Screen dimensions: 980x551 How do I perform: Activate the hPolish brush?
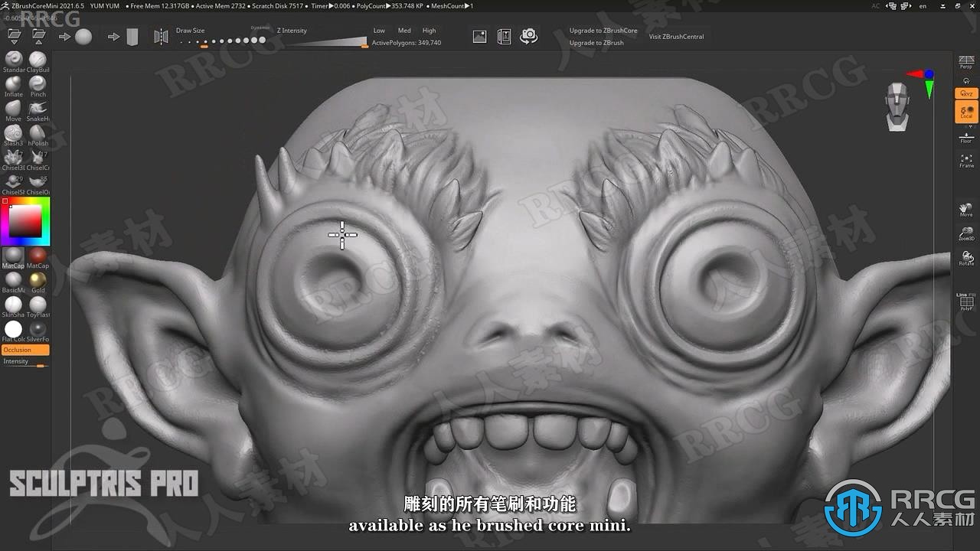pos(38,136)
